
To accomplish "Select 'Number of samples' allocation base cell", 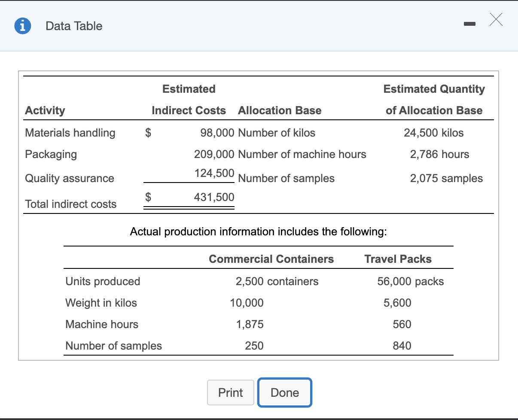I will click(286, 178).
